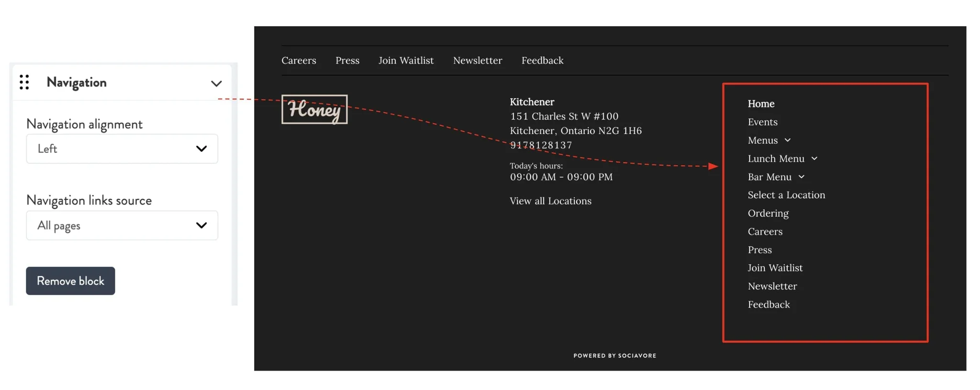Click the Remove block button
The height and width of the screenshot is (390, 980).
[70, 281]
